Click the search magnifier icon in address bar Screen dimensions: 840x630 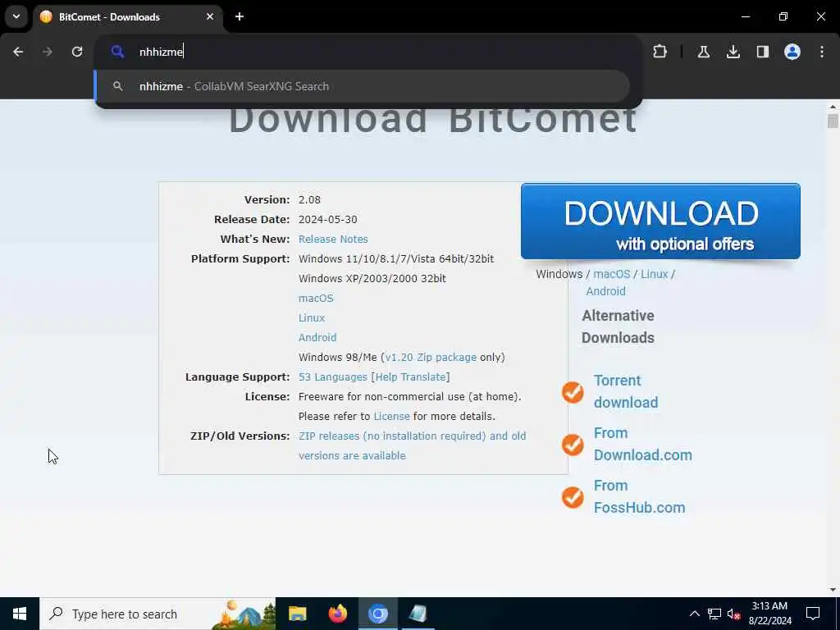pyautogui.click(x=118, y=52)
